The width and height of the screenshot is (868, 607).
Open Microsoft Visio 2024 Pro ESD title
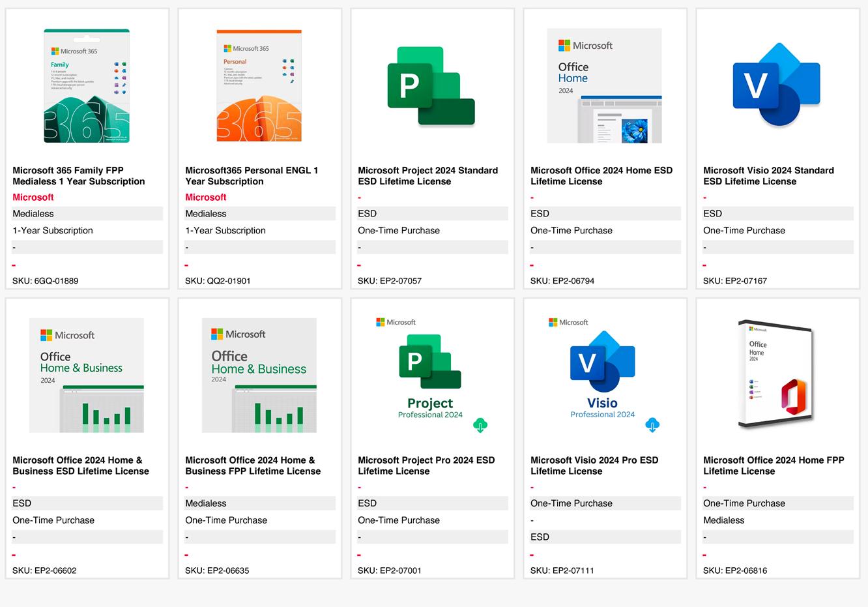click(x=594, y=466)
